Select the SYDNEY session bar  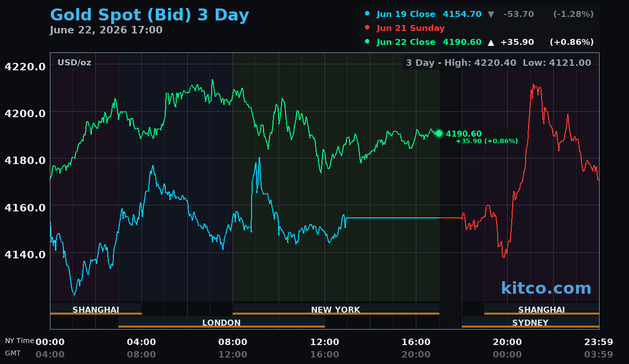coord(530,323)
